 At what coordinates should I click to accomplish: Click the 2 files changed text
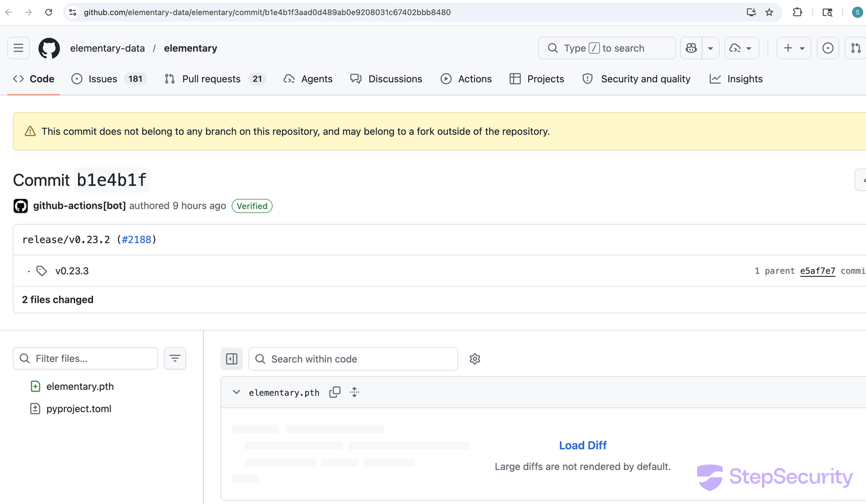coord(58,300)
